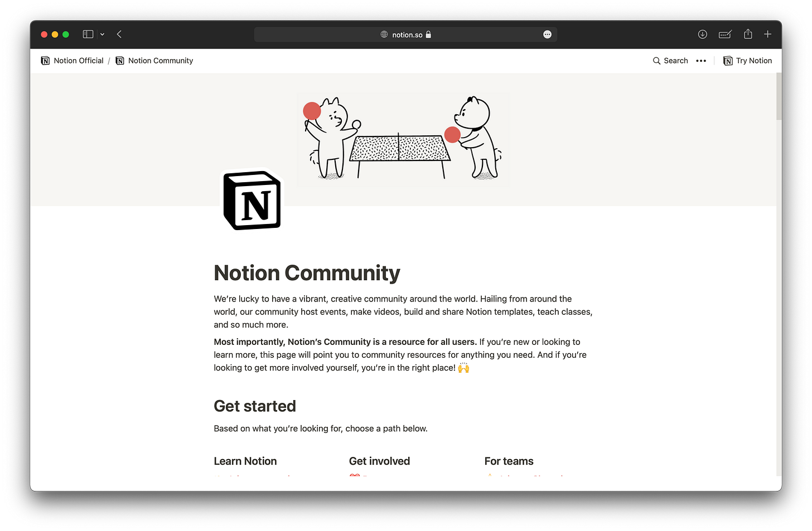
Task: Click the Notion Community page title
Action: pyautogui.click(x=307, y=273)
